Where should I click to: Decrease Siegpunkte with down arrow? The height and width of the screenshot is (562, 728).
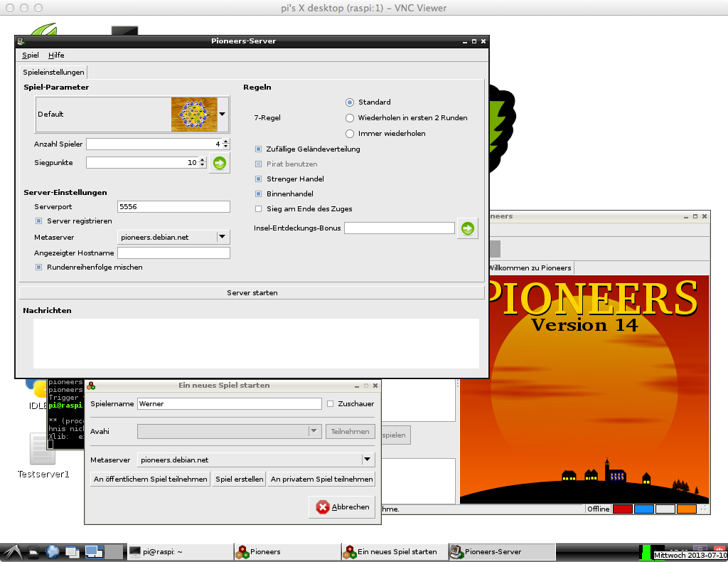tap(203, 165)
